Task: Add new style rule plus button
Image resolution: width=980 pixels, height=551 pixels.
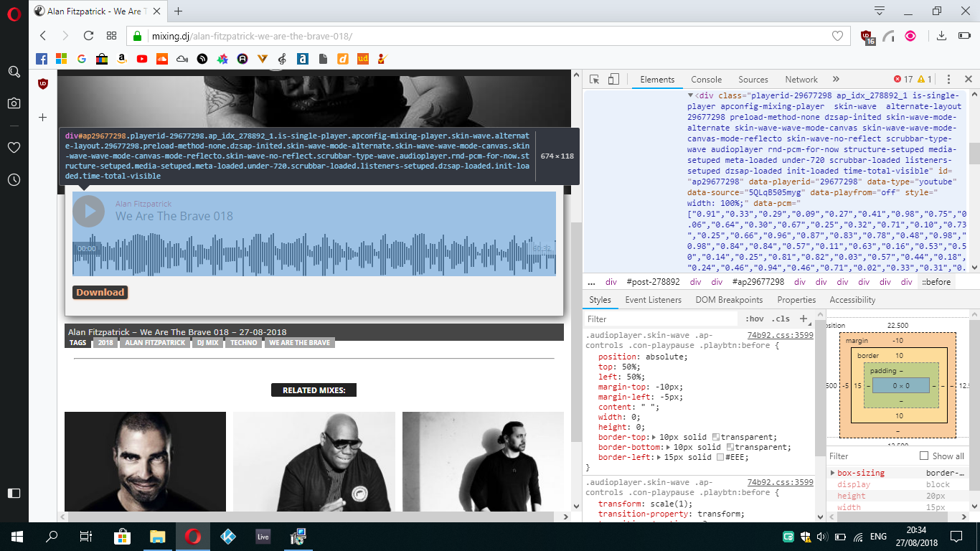Action: pos(804,319)
